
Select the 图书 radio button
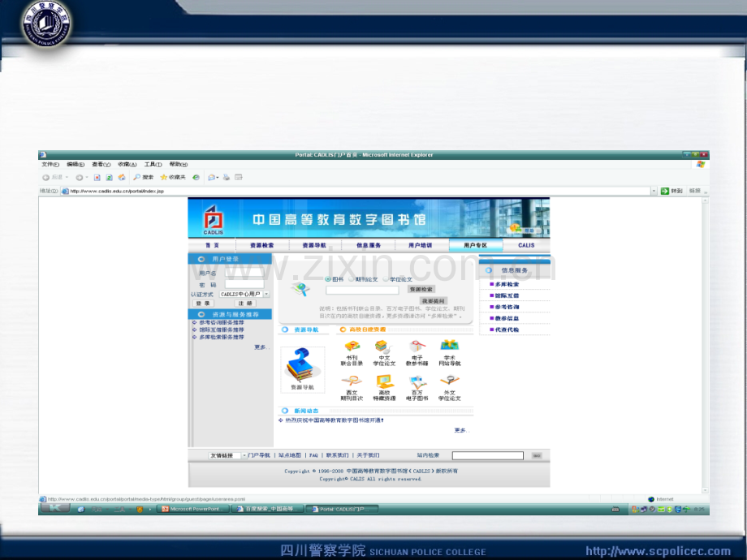328,279
